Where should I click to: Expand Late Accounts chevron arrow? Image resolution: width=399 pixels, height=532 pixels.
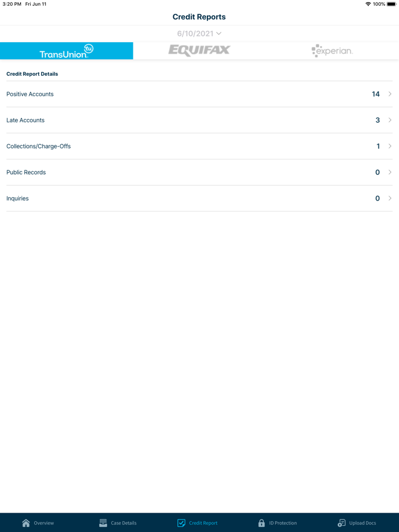tap(390, 120)
